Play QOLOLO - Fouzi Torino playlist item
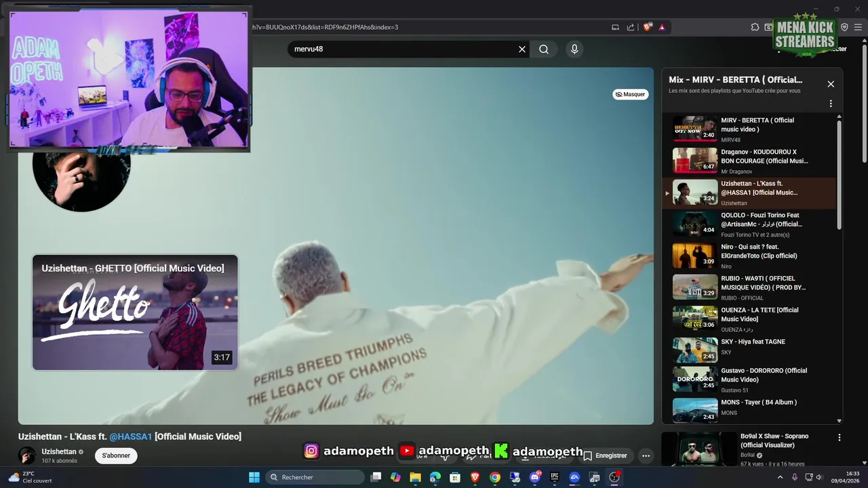Image resolution: width=868 pixels, height=488 pixels. pos(749,224)
